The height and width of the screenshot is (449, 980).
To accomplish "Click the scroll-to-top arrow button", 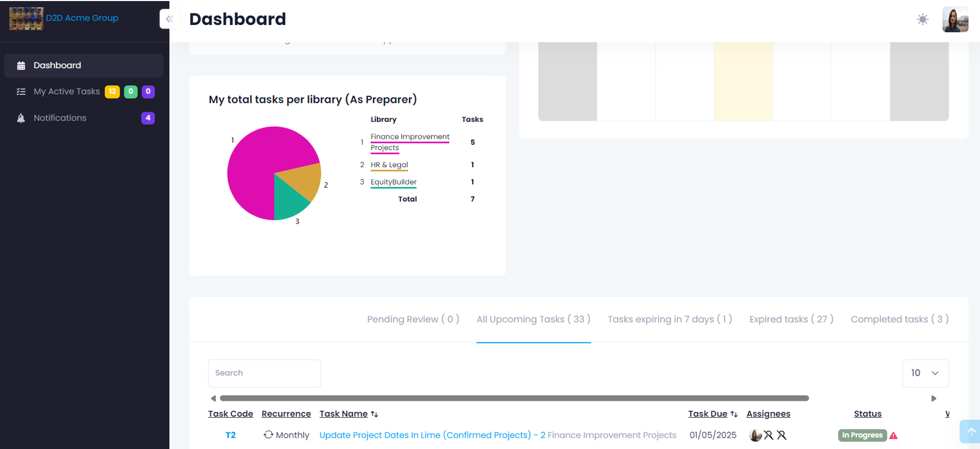I will [x=970, y=431].
